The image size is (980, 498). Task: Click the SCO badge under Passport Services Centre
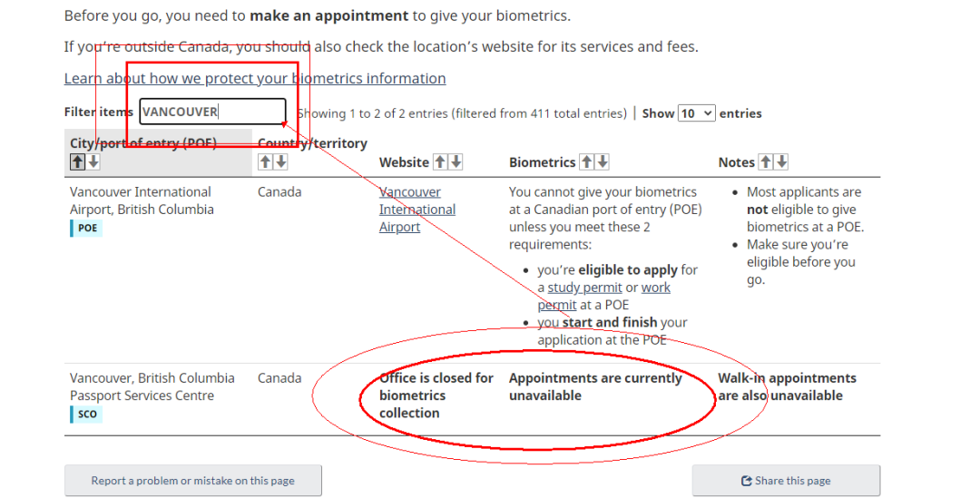(87, 415)
